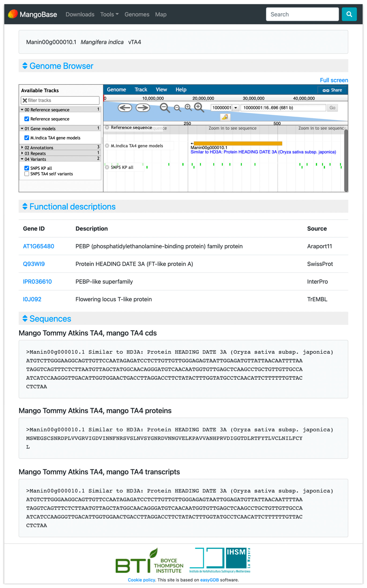Screen dimensions: 367x588
Task: Enable SNPS TA4 self variants checkbox
Action: tap(27, 174)
